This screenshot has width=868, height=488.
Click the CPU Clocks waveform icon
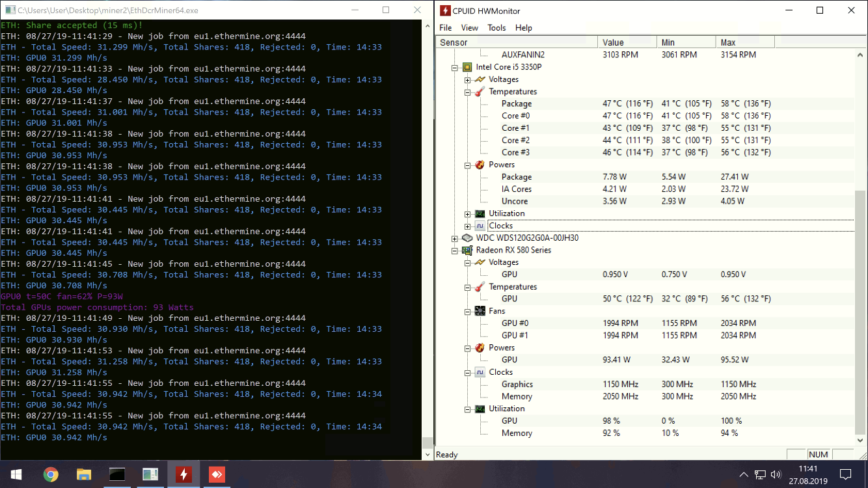tap(480, 226)
